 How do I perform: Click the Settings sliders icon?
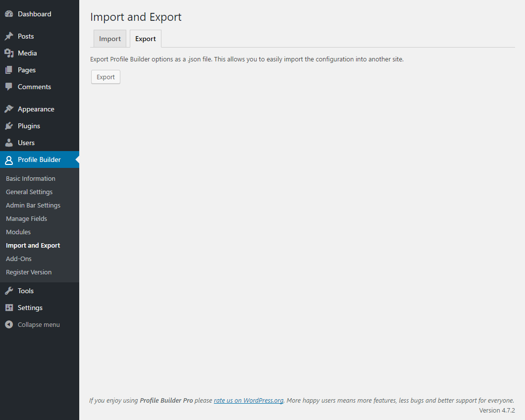pyautogui.click(x=9, y=308)
